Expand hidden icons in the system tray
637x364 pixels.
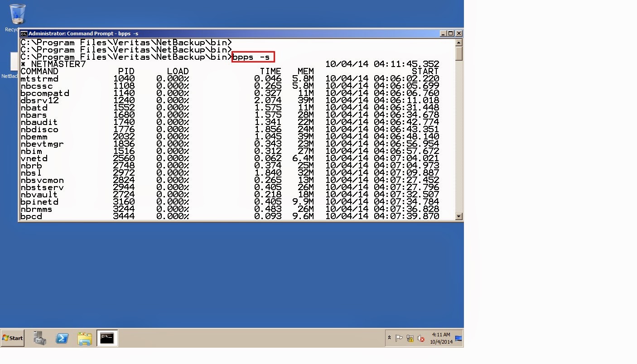coord(389,337)
